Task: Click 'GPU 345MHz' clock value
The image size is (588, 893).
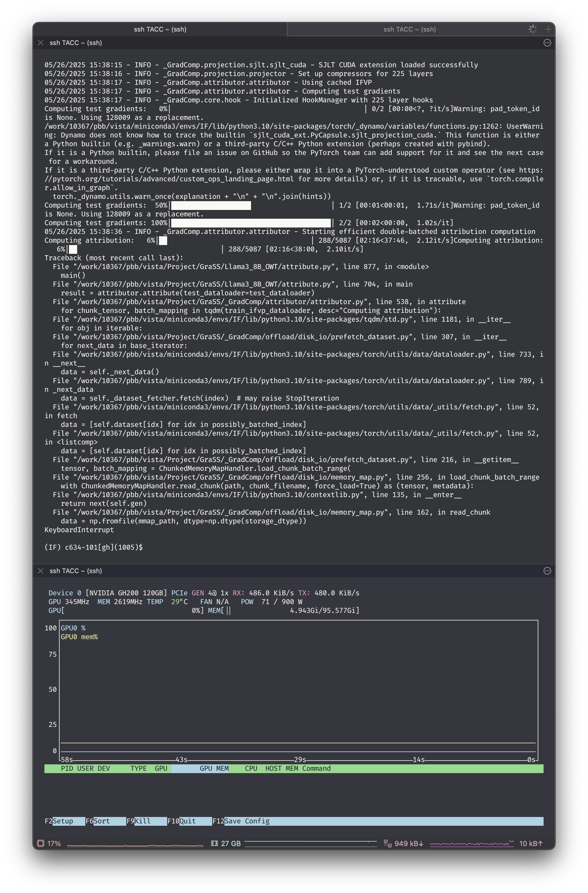Action: coord(69,602)
